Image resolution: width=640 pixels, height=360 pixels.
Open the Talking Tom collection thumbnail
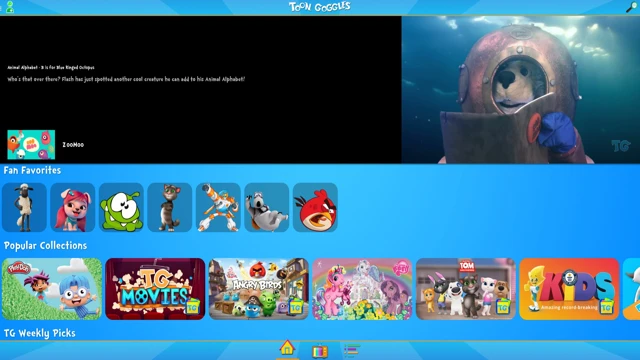coord(466,289)
